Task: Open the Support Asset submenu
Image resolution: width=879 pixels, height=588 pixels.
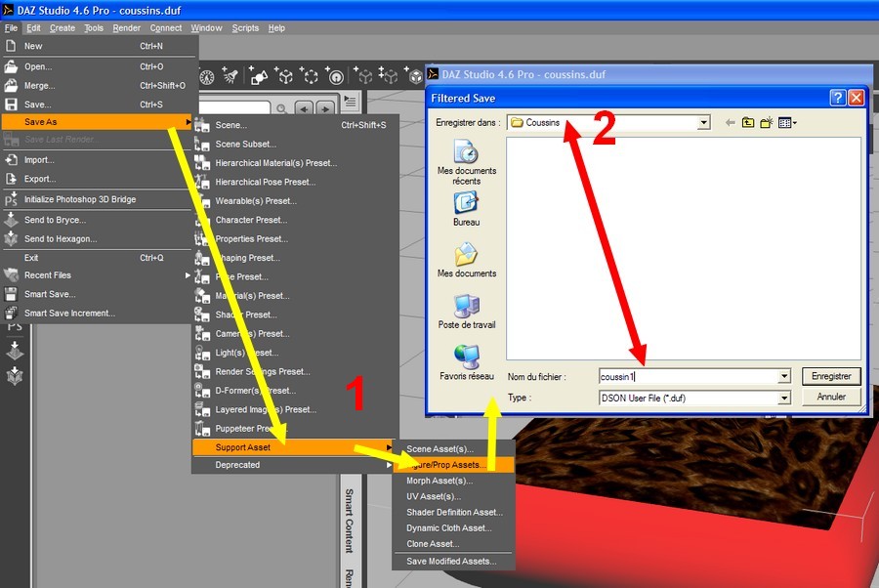Action: click(x=294, y=447)
